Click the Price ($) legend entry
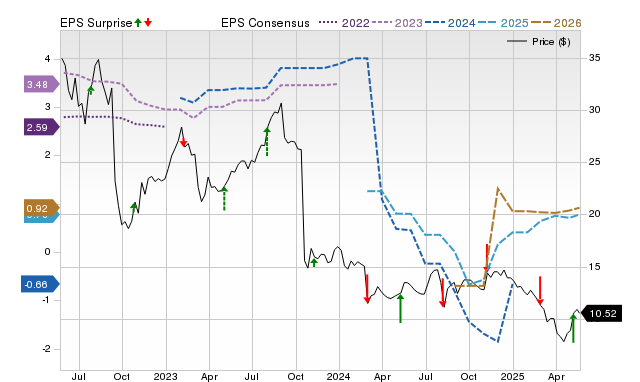This screenshot has width=640, height=382. click(x=538, y=42)
